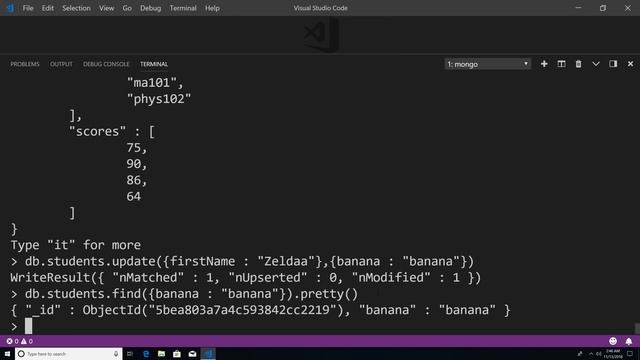Open the File menu

pyautogui.click(x=28, y=8)
